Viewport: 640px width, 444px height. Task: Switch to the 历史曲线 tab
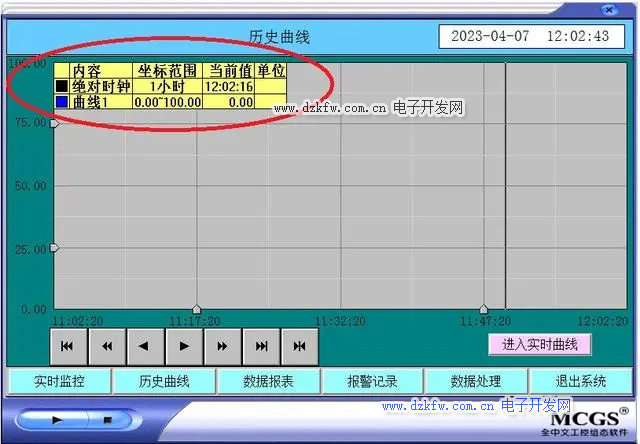(163, 381)
